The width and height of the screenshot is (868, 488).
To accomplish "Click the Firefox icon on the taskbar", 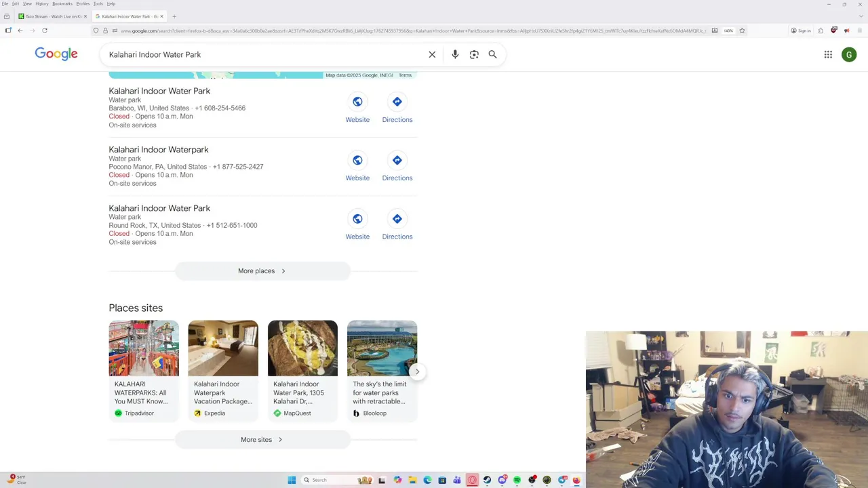I will (x=576, y=480).
